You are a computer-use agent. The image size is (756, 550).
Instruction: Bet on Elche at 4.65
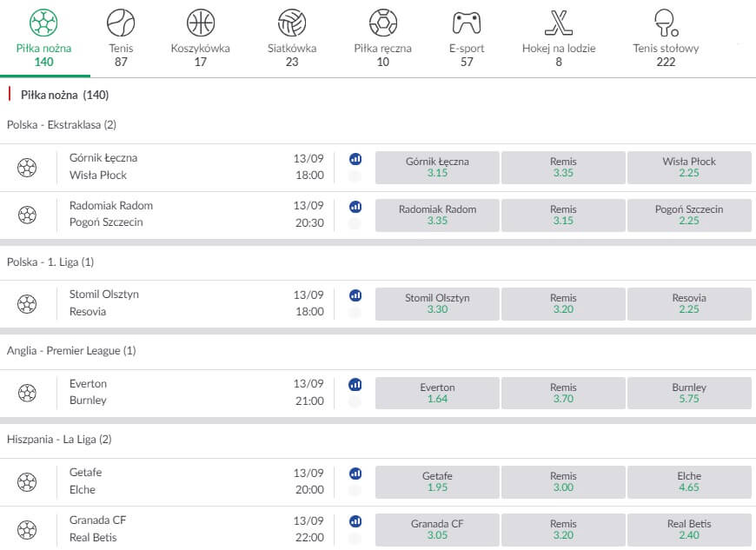(689, 481)
